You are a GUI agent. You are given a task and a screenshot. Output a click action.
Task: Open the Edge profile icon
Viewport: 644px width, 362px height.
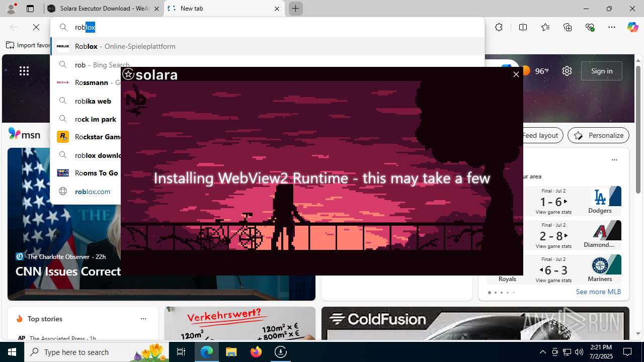11,9
